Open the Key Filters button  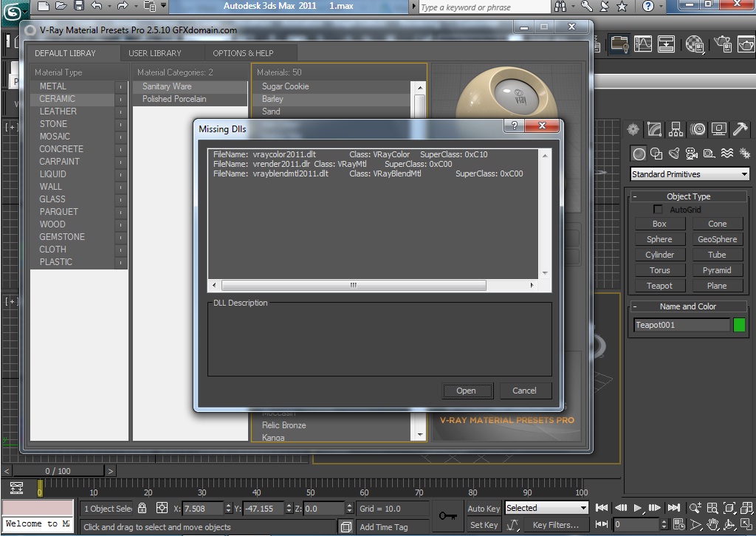click(555, 525)
